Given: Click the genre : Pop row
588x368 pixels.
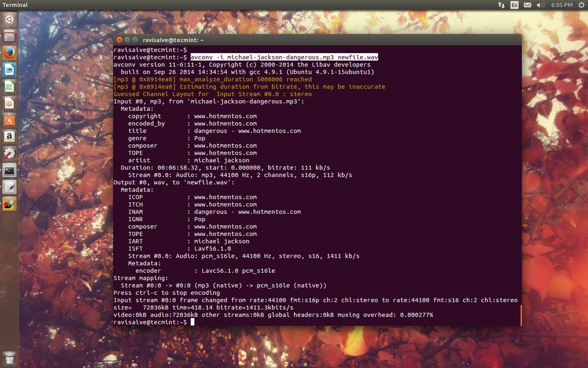Looking at the screenshot, I should (167, 138).
